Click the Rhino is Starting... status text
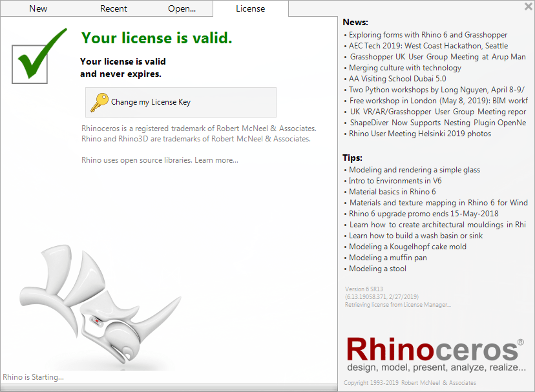The height and width of the screenshot is (392, 535). (34, 377)
